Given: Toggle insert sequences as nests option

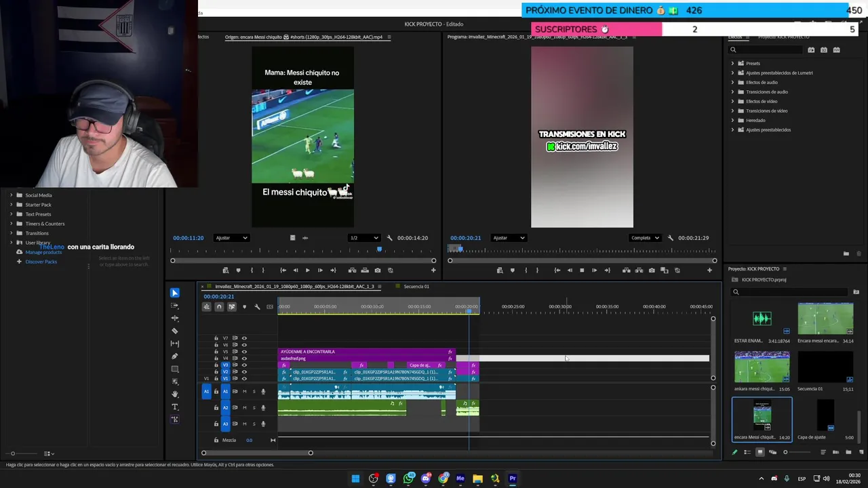Looking at the screenshot, I should point(207,307).
